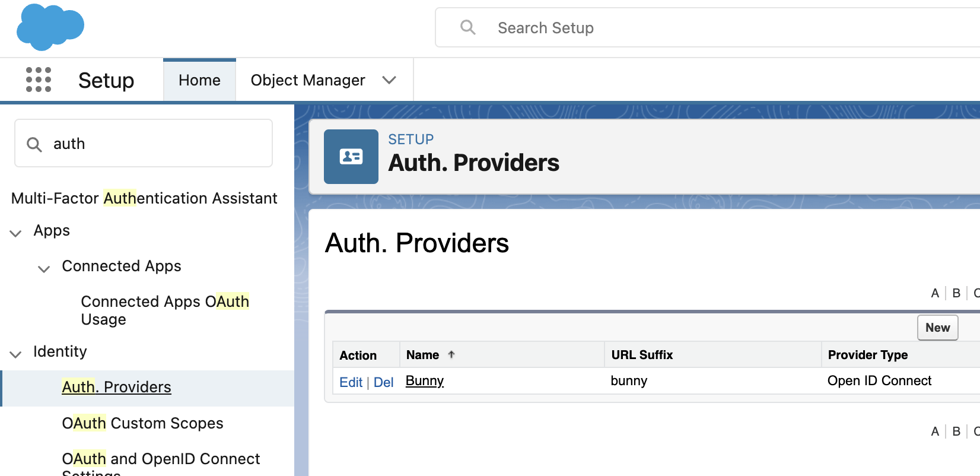Viewport: 980px width, 476px height.
Task: Click the Quick Find box containing auth
Action: (144, 144)
